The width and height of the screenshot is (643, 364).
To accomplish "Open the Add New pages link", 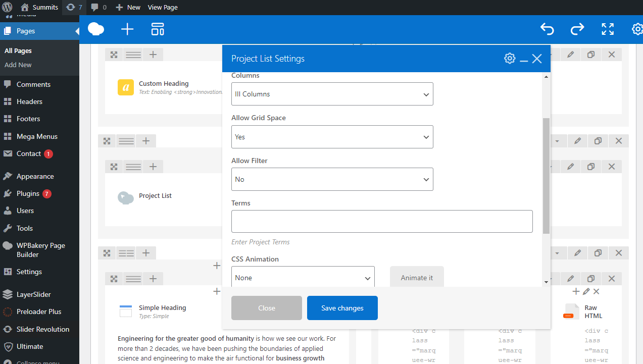I will (x=18, y=65).
